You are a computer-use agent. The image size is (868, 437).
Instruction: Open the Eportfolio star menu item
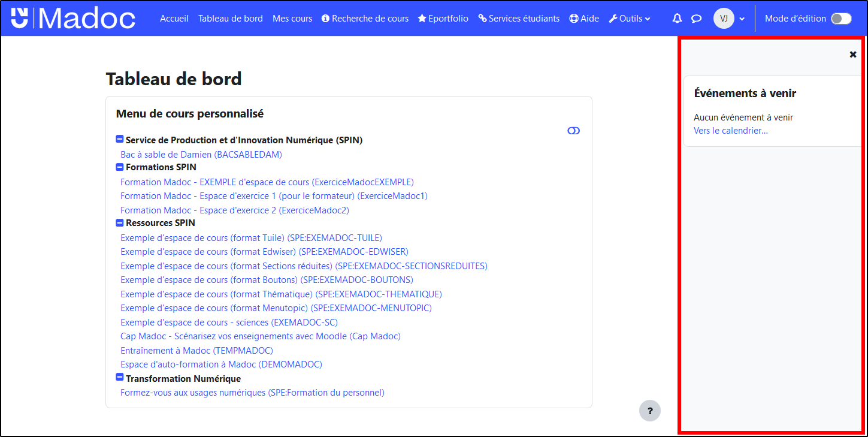point(443,19)
